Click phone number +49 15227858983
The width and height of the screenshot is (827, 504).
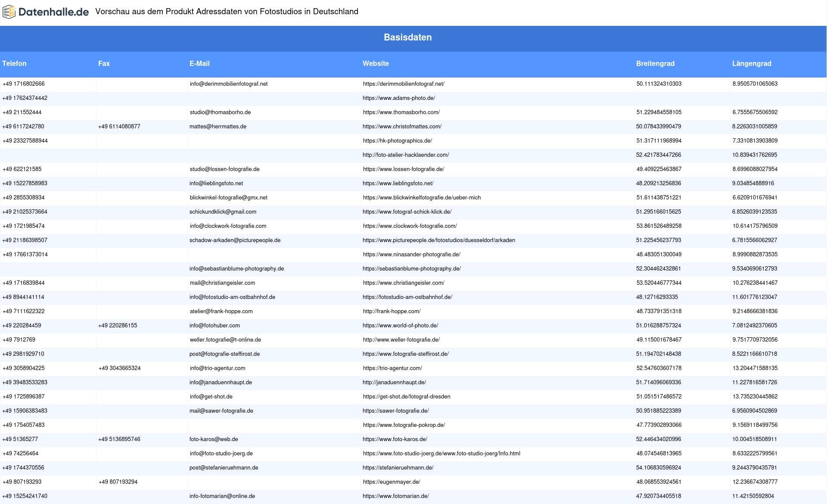(x=25, y=184)
